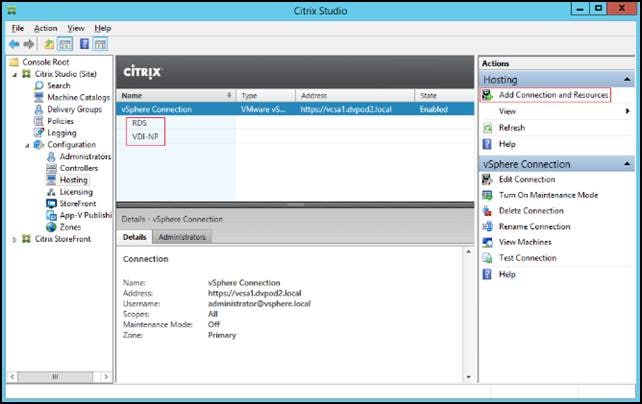Click the Test Connection icon
This screenshot has width=642, height=404.
(x=487, y=258)
